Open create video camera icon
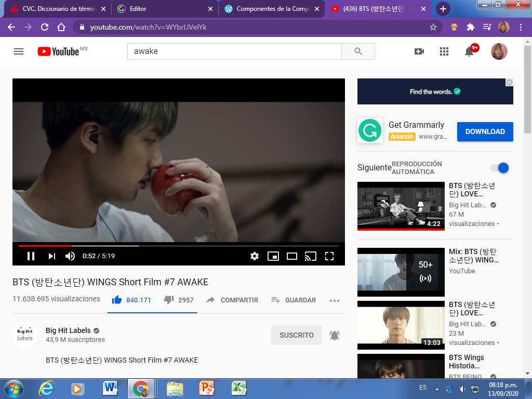Image resolution: width=532 pixels, height=399 pixels. pos(419,51)
